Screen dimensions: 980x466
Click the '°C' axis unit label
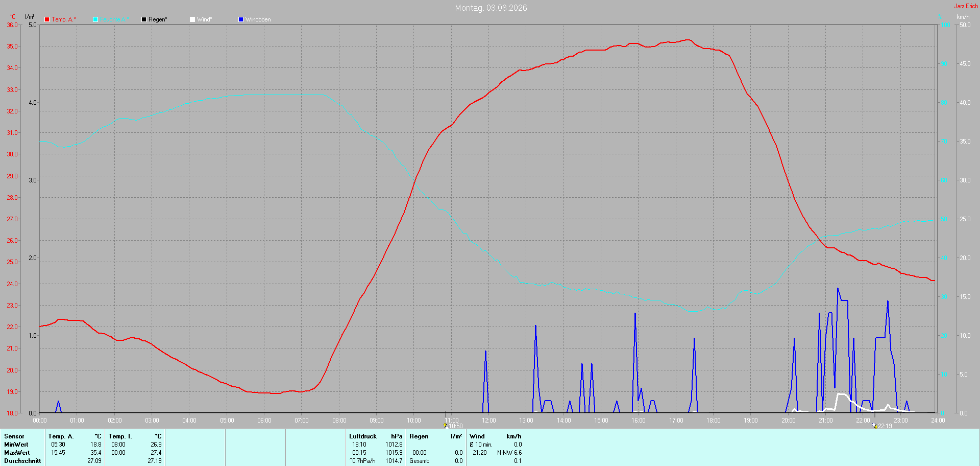point(13,17)
